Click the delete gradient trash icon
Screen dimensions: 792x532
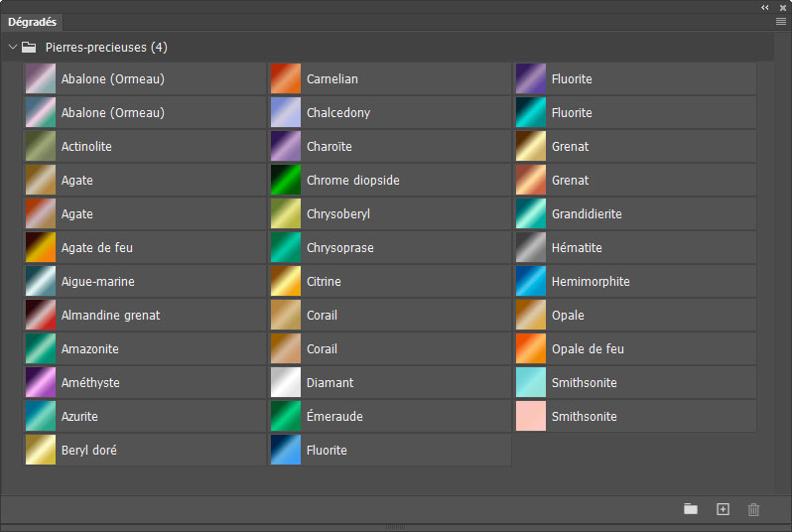pyautogui.click(x=753, y=509)
